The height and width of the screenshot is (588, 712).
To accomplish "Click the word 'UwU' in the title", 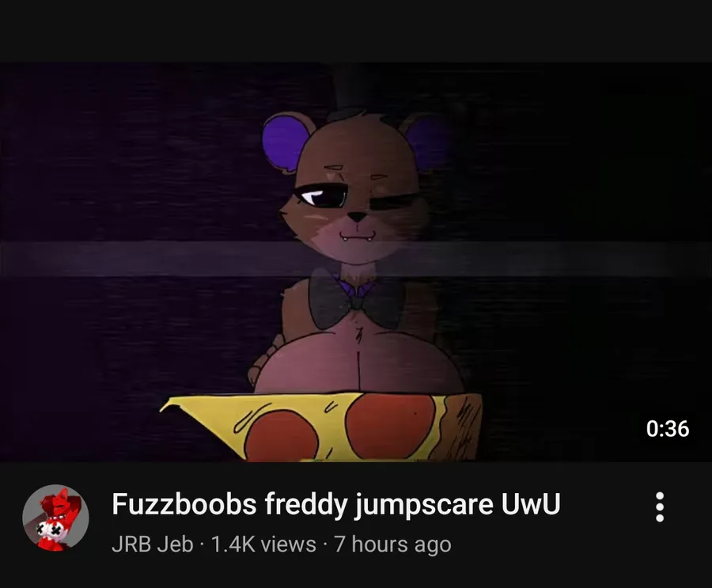I will 531,503.
